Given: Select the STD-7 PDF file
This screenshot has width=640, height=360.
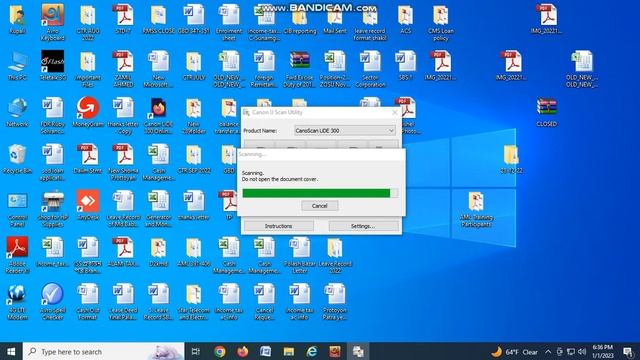Looking at the screenshot, I should point(123,19).
